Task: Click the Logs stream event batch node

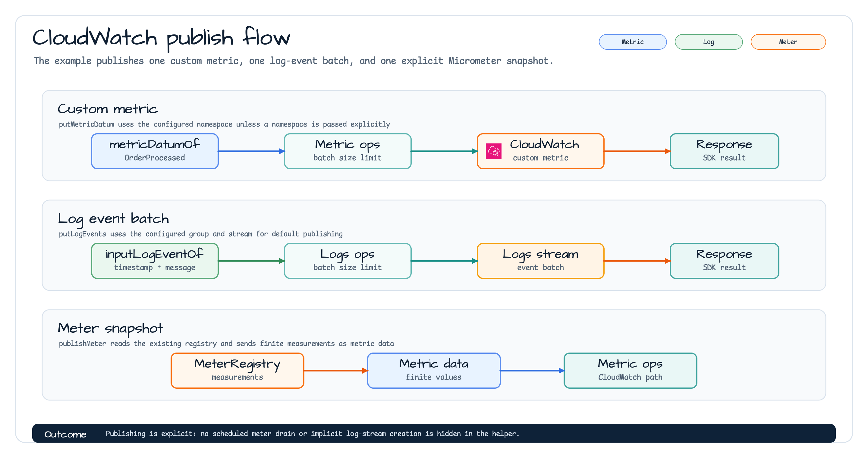Action: (540, 261)
